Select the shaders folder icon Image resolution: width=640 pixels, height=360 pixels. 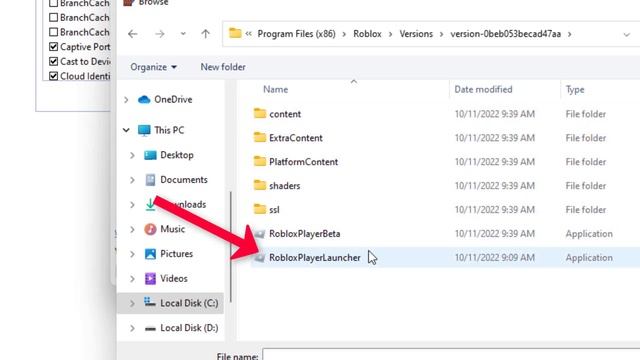260,185
